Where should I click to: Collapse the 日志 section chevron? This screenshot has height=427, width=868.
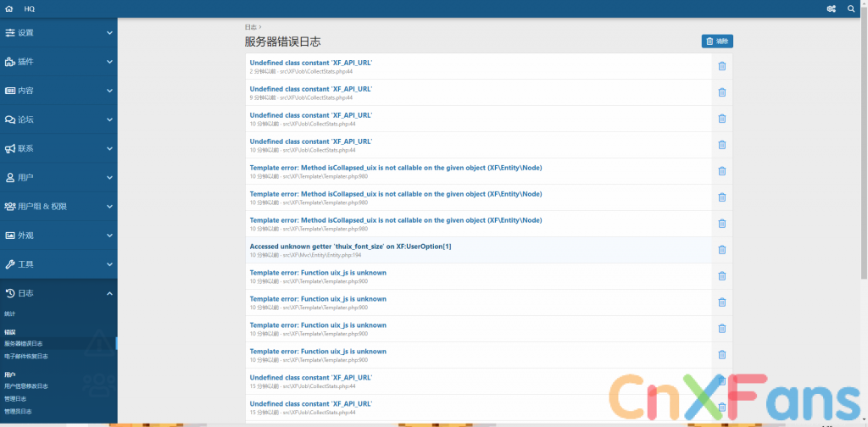(109, 293)
